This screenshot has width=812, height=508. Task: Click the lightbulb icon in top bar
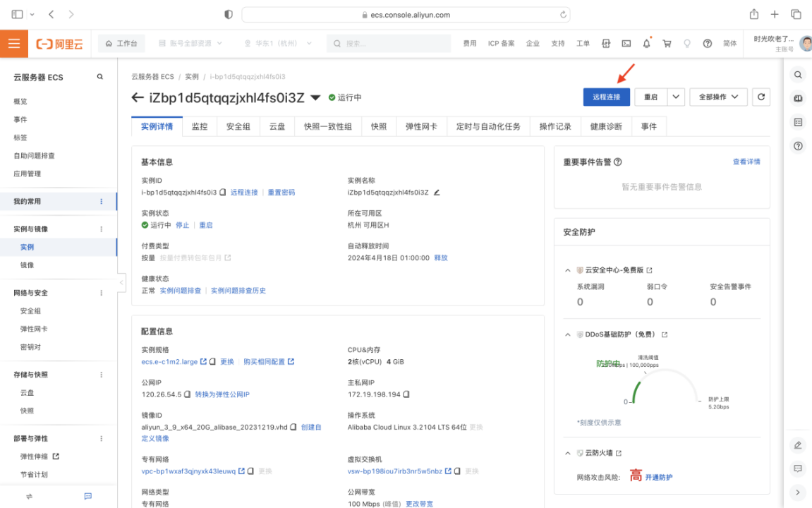pos(687,44)
